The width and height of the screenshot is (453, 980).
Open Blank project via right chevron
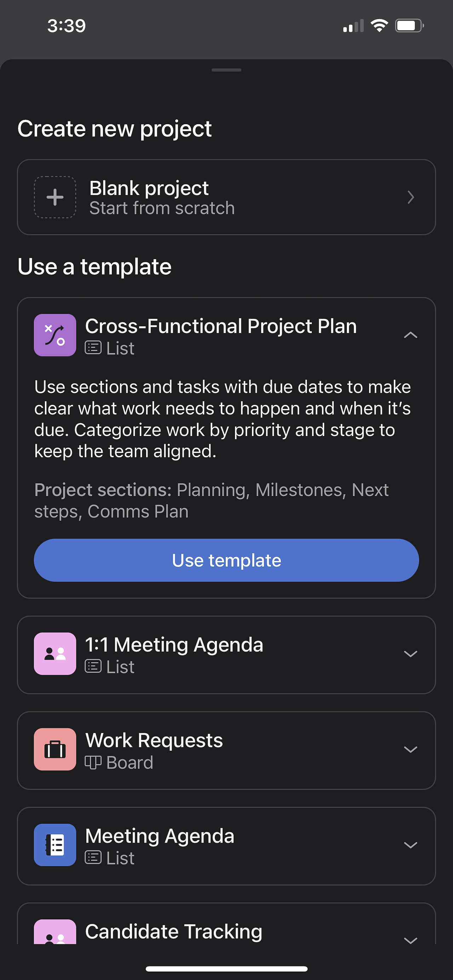pyautogui.click(x=411, y=197)
